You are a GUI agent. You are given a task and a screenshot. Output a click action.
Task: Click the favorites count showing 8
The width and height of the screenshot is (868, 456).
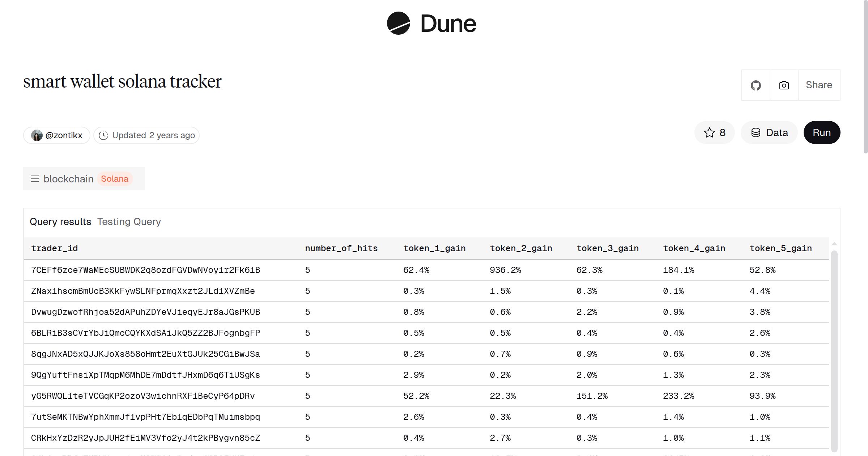722,132
